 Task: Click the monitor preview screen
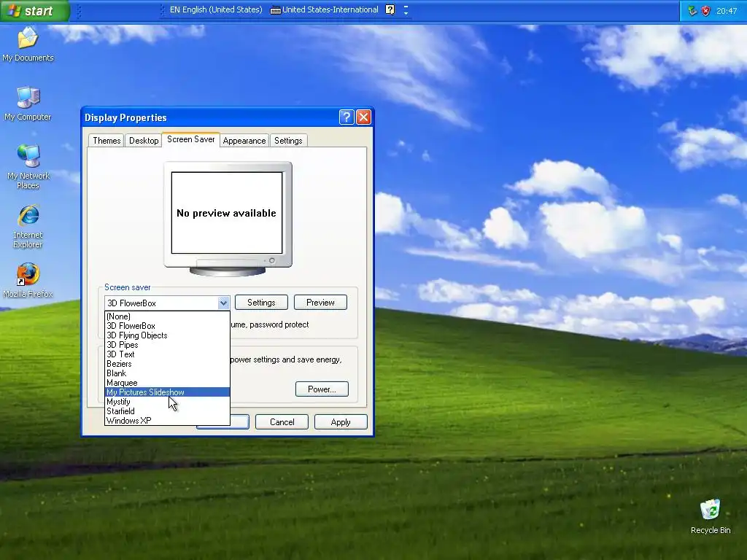click(227, 213)
